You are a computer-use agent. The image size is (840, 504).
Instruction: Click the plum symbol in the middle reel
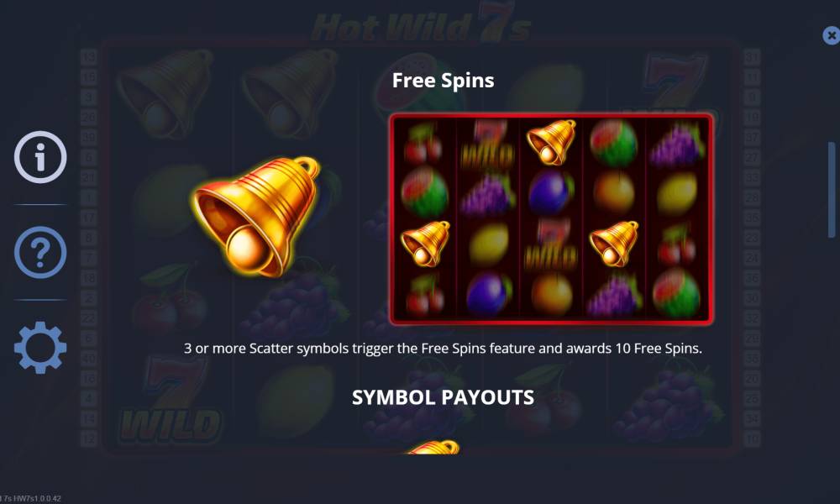(x=551, y=192)
